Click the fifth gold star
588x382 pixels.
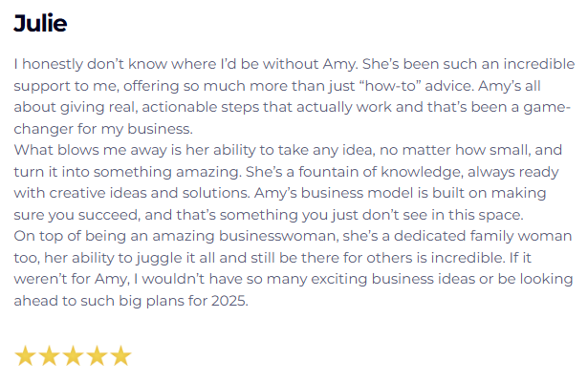point(121,355)
